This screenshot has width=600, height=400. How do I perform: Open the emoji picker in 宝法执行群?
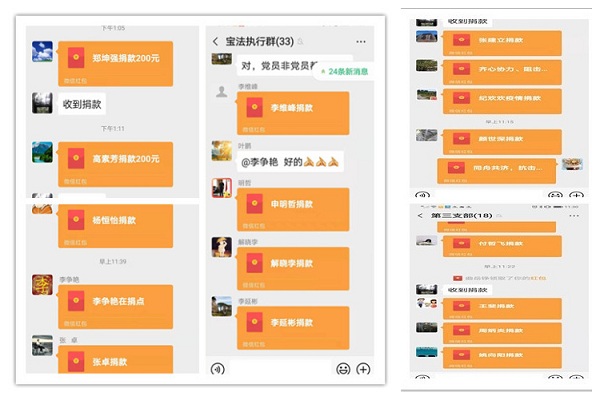point(343,368)
